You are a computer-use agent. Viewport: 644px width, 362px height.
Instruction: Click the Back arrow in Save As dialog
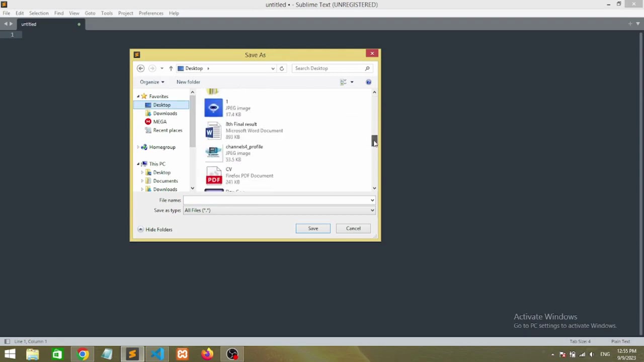click(x=141, y=68)
